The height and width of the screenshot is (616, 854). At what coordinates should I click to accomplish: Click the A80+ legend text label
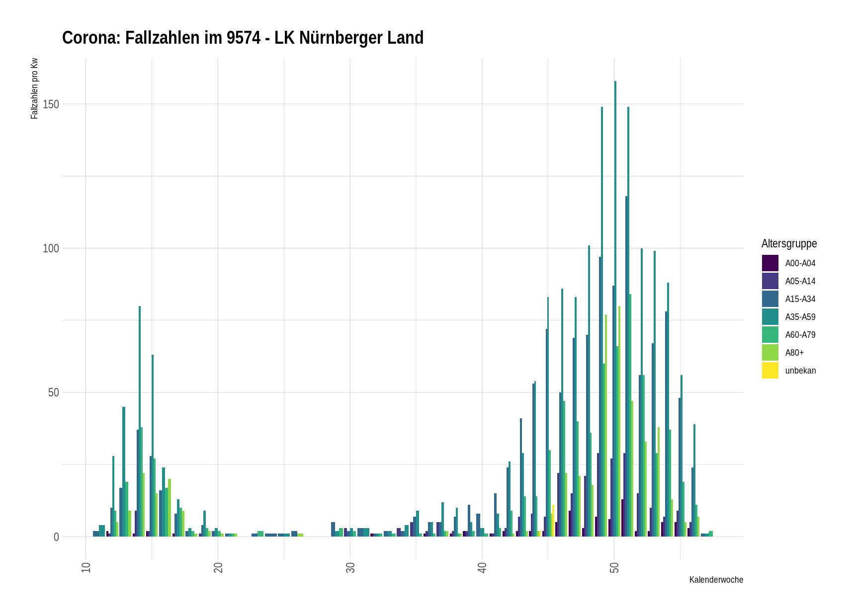pyautogui.click(x=794, y=353)
